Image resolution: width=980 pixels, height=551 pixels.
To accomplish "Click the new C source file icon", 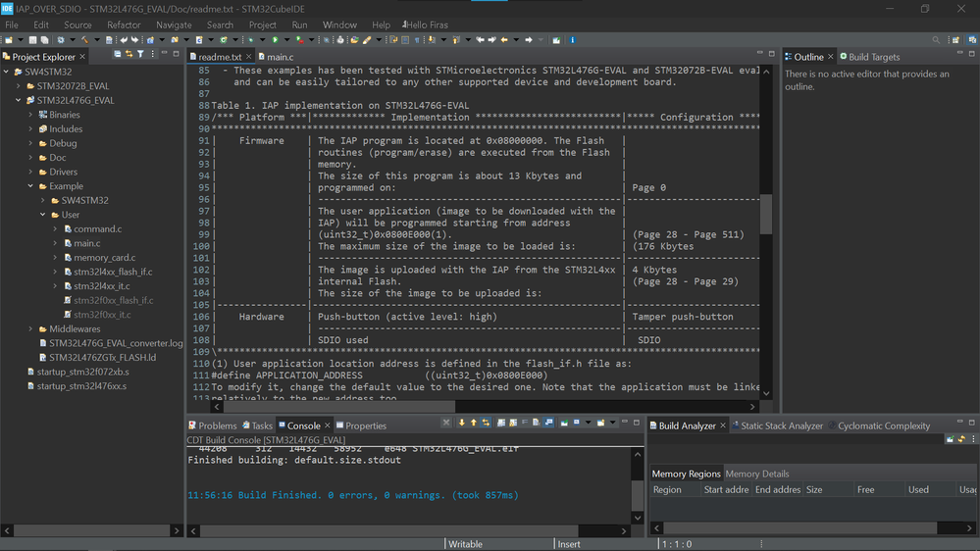I will pos(199,40).
